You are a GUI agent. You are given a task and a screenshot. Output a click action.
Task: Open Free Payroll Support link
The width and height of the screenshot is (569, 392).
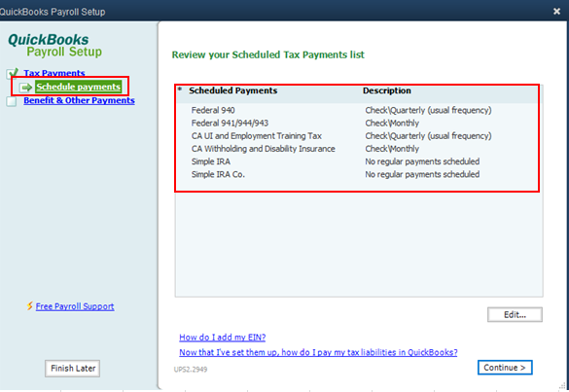click(75, 306)
